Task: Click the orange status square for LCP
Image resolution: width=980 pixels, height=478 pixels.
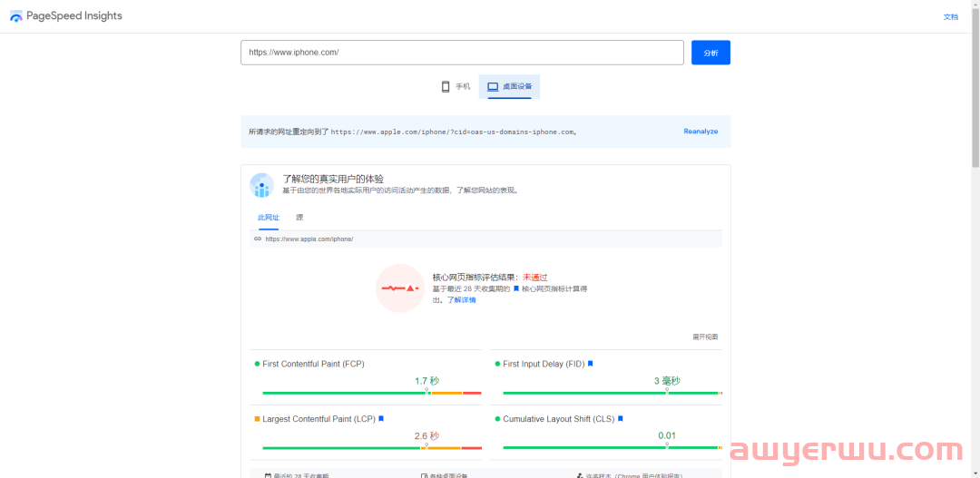Action: pyautogui.click(x=257, y=419)
